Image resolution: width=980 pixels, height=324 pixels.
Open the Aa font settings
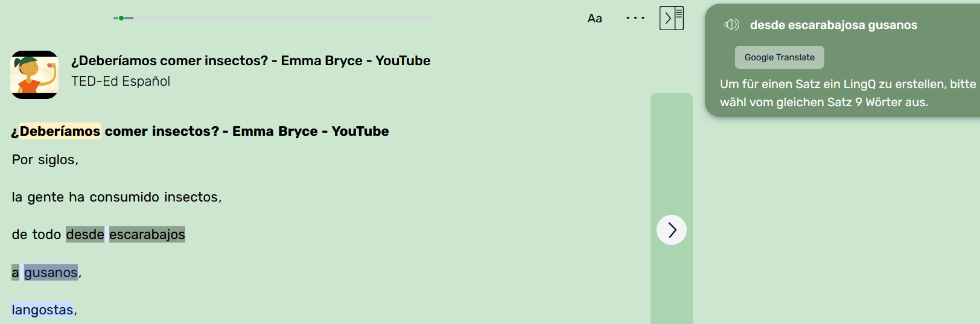594,18
